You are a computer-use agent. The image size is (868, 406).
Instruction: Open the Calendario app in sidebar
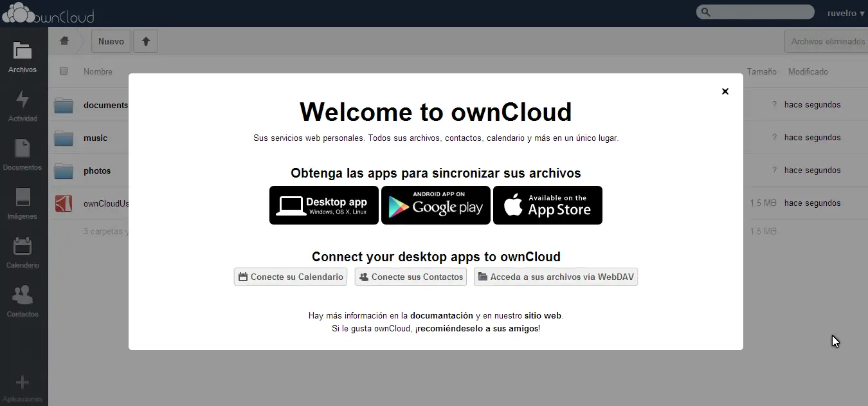coord(23,253)
